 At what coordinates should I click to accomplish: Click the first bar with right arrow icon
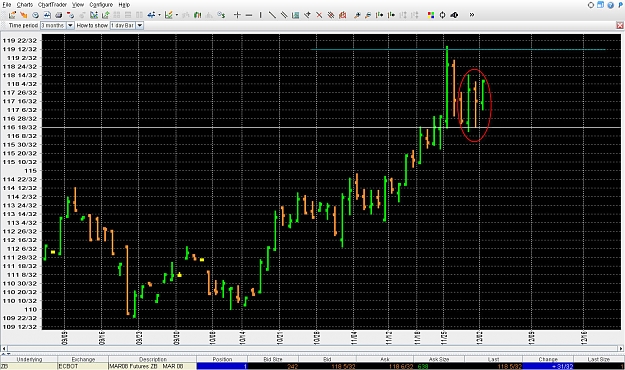click(x=379, y=15)
